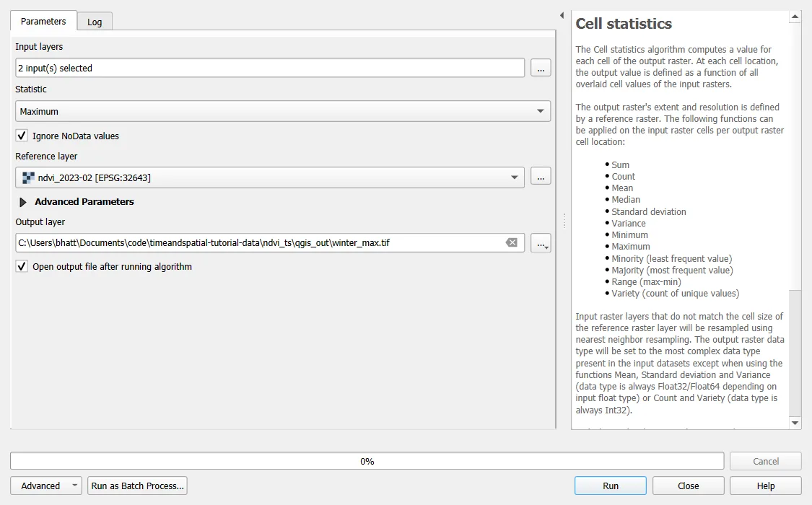Open Help for Cell statistics
Screen dimensions: 812x505
765,486
